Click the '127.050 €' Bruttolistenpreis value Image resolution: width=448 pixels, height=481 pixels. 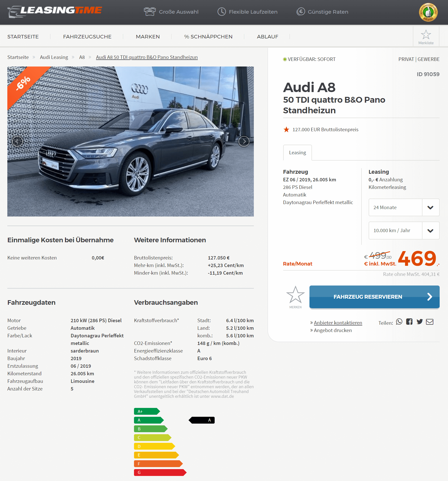[219, 258]
